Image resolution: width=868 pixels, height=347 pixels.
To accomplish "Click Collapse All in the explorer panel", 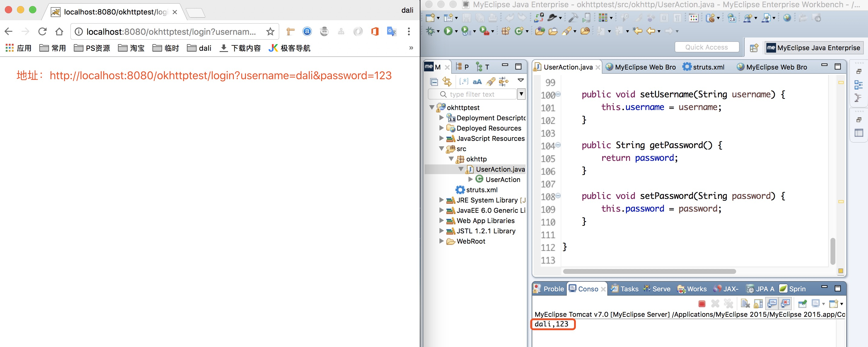I will pyautogui.click(x=434, y=82).
